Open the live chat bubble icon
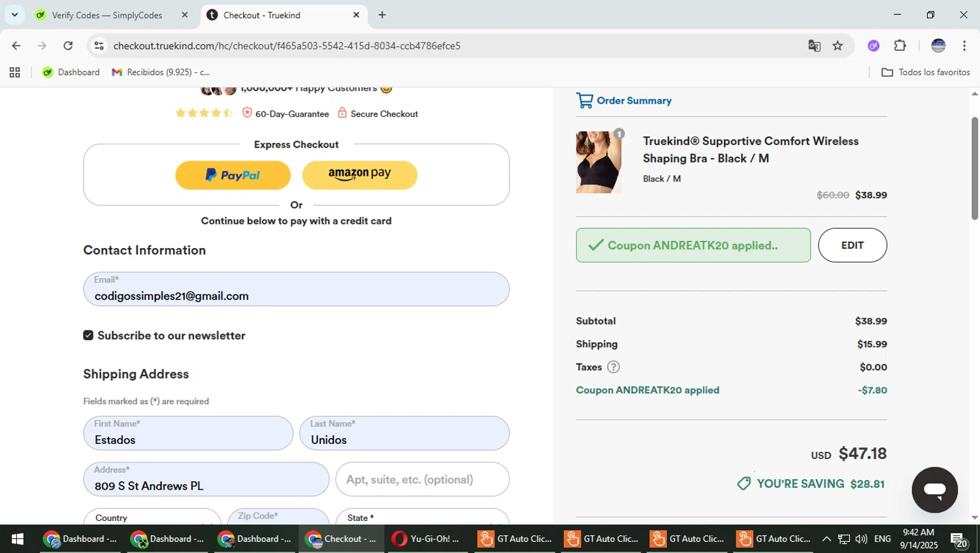 pyautogui.click(x=934, y=490)
